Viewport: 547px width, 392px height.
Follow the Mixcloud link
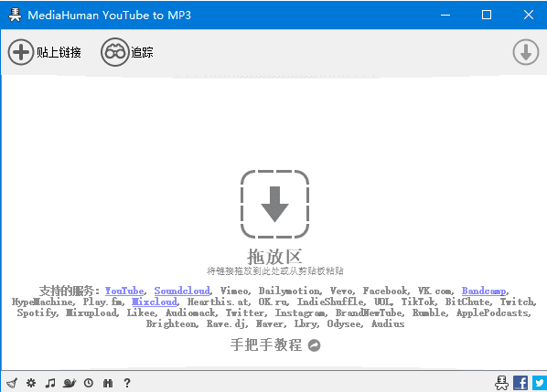pos(155,302)
